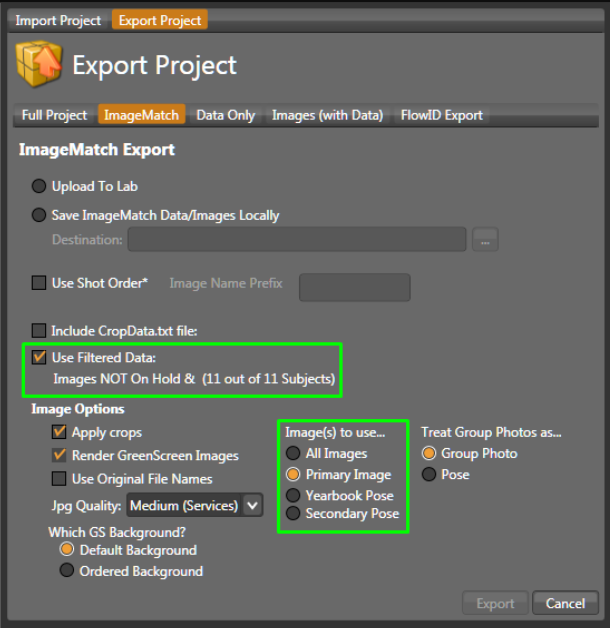Open the Data Only tab
Viewport: 610px width, 628px height.
[x=225, y=115]
